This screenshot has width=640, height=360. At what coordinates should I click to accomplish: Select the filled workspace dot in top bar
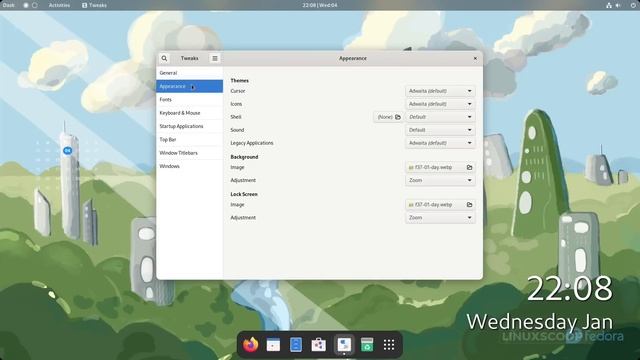click(x=26, y=5)
